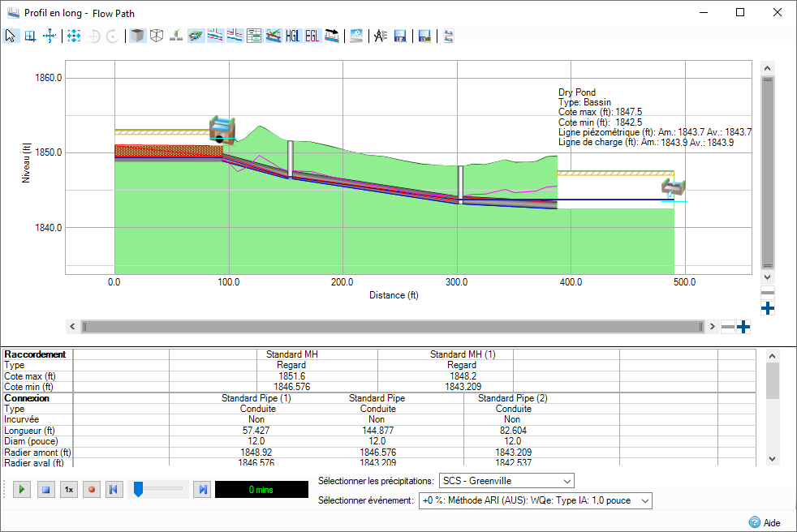The width and height of the screenshot is (797, 532).
Task: Toggle the solid shaded cube display
Action: click(x=137, y=36)
